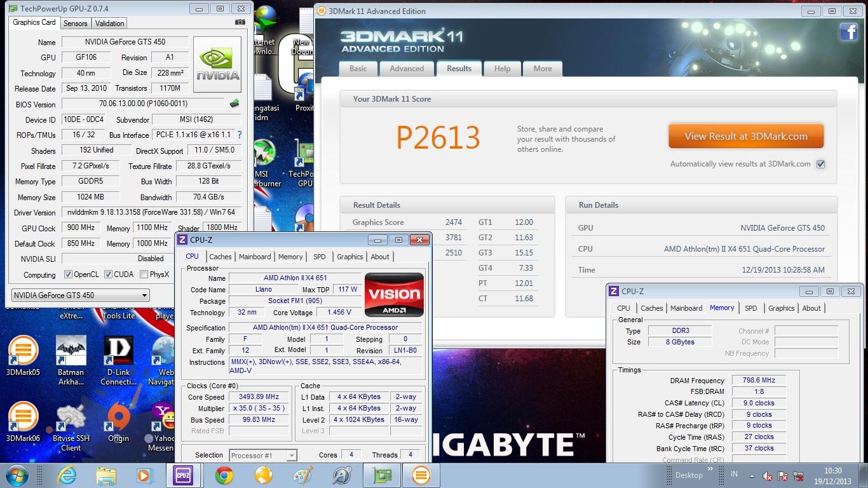
Task: Click the BIOS Version 70.06.13.00.00 field
Action: point(143,104)
